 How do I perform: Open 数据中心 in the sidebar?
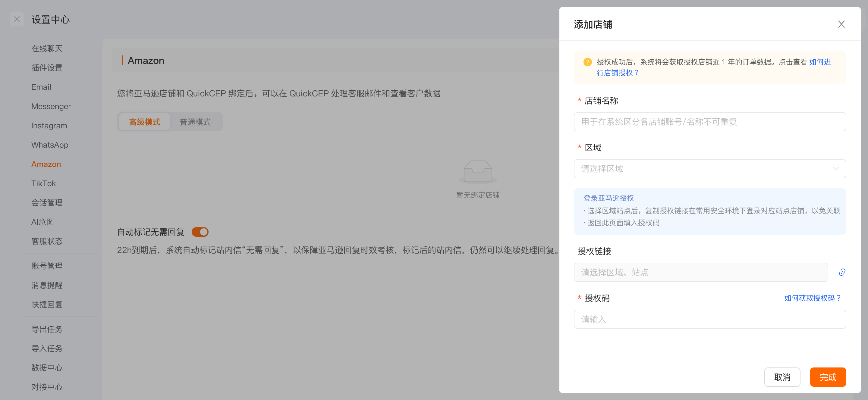[47, 368]
